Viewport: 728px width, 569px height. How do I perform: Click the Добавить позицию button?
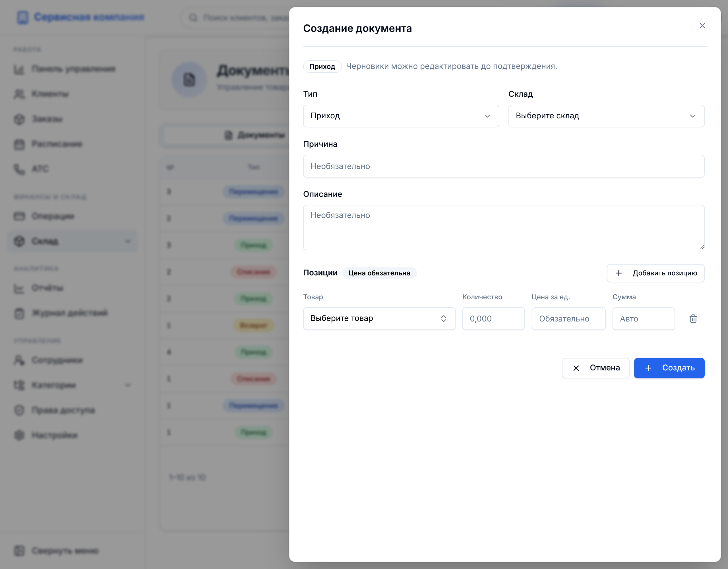coord(655,273)
